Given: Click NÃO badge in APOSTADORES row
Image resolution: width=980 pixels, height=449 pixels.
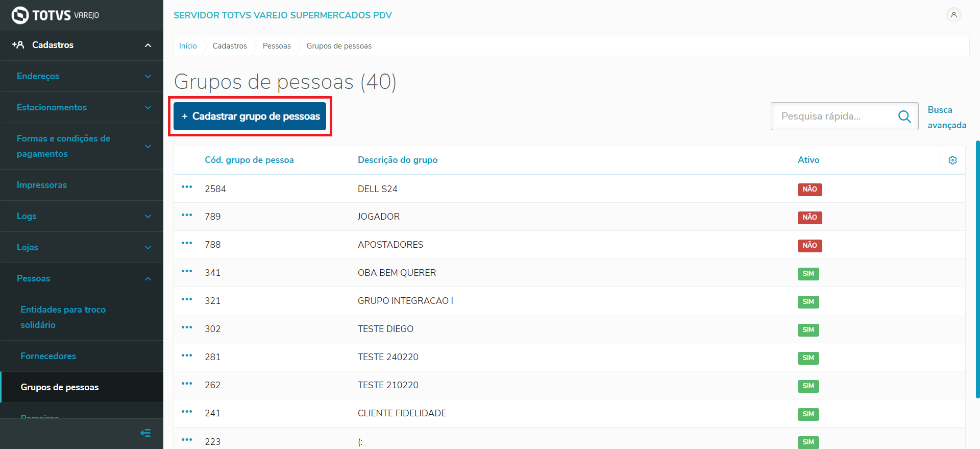Looking at the screenshot, I should coord(810,246).
